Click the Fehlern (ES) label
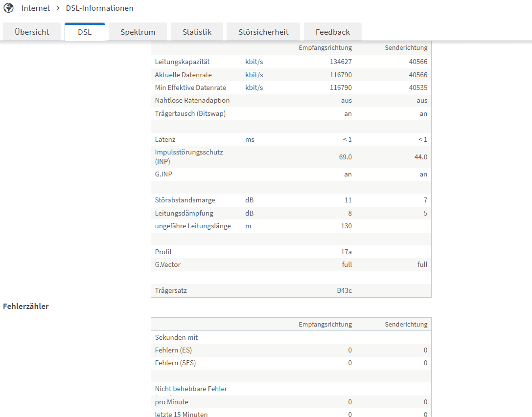This screenshot has width=532, height=417. [173, 350]
